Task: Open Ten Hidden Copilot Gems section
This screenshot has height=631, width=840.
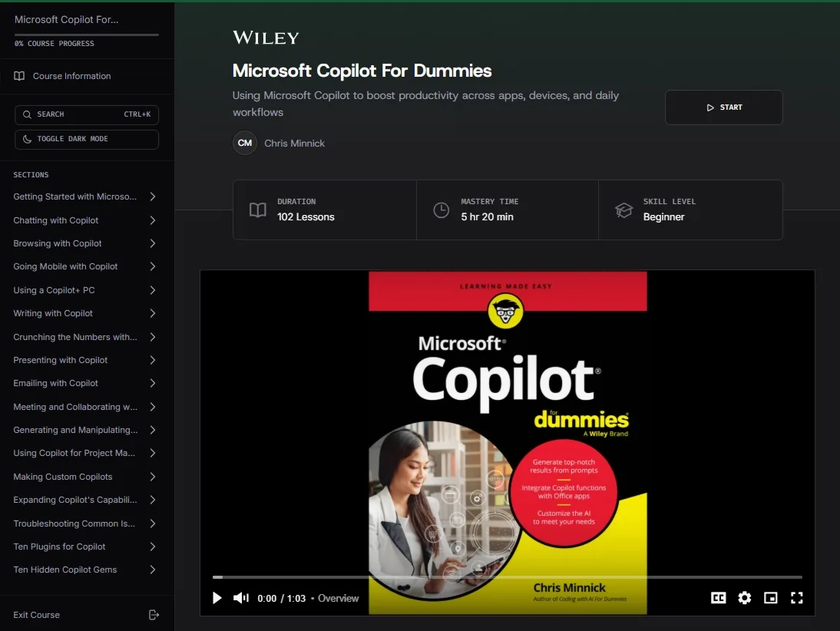Action: (x=86, y=570)
